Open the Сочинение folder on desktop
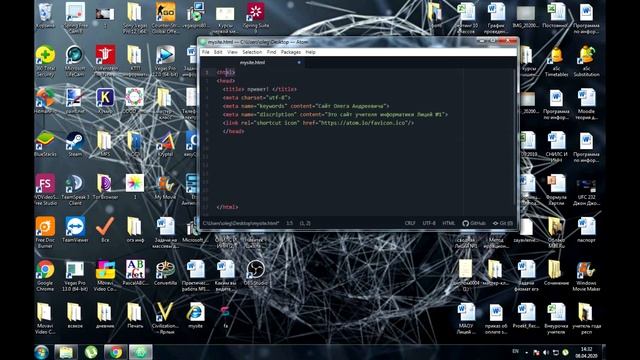The width and height of the screenshot is (640, 360). coord(556,273)
